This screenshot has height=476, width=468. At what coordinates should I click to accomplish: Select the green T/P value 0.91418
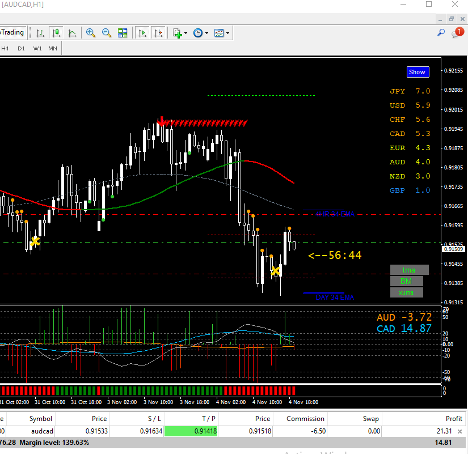click(191, 431)
